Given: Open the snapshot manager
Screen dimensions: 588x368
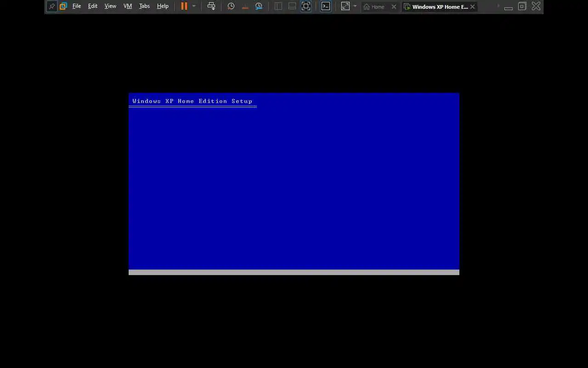Looking at the screenshot, I should pos(259,6).
